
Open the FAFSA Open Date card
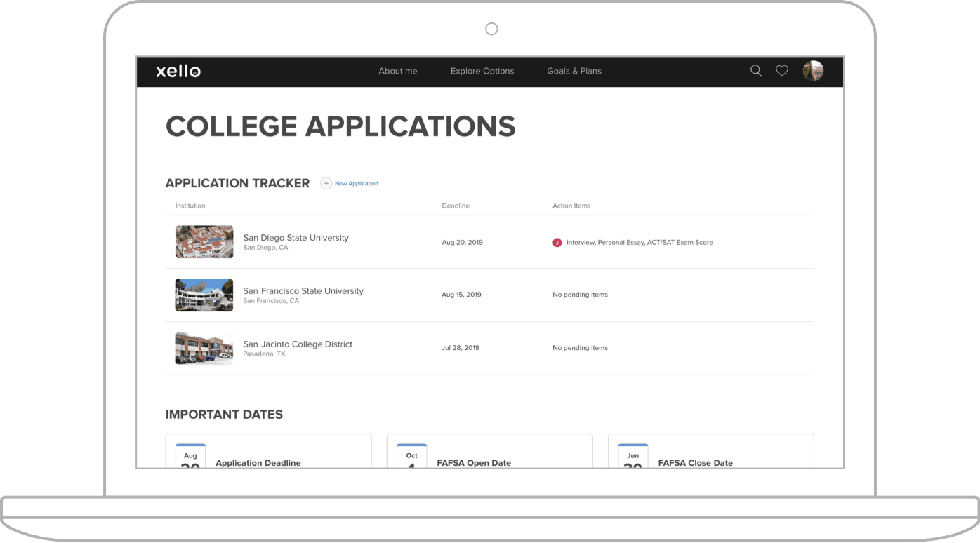[x=489, y=451]
